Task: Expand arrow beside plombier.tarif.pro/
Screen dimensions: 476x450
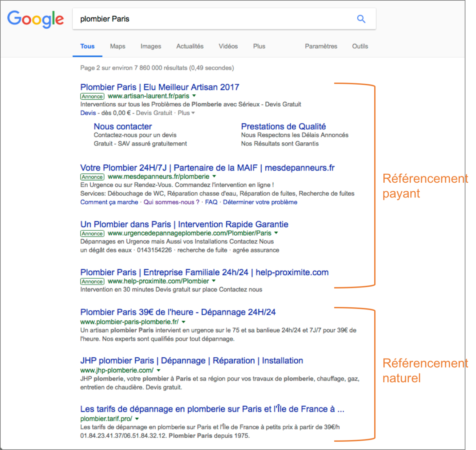Action: (137, 419)
